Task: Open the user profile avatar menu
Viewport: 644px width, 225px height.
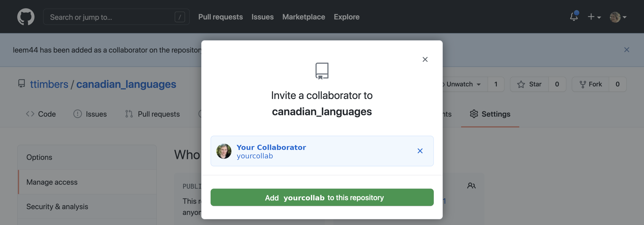Action: coord(618,17)
